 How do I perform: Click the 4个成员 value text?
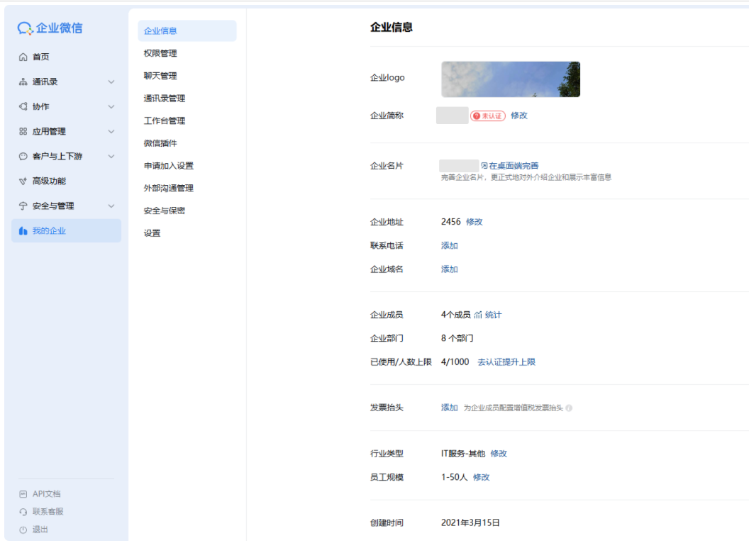point(455,315)
